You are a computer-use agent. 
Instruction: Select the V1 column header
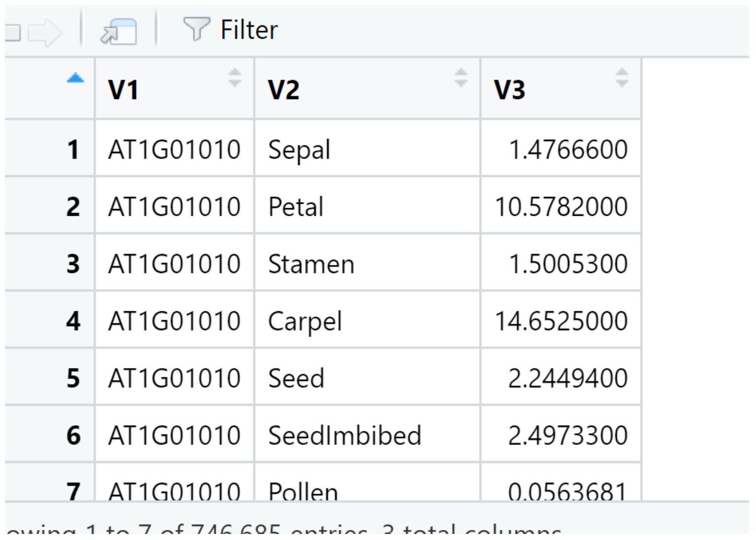pyautogui.click(x=124, y=90)
